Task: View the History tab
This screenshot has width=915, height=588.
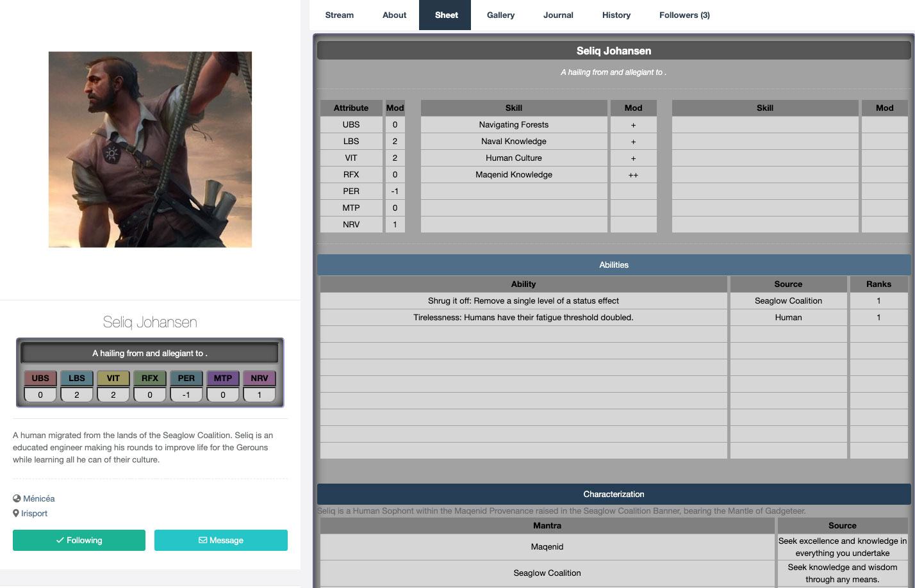Action: coord(616,15)
